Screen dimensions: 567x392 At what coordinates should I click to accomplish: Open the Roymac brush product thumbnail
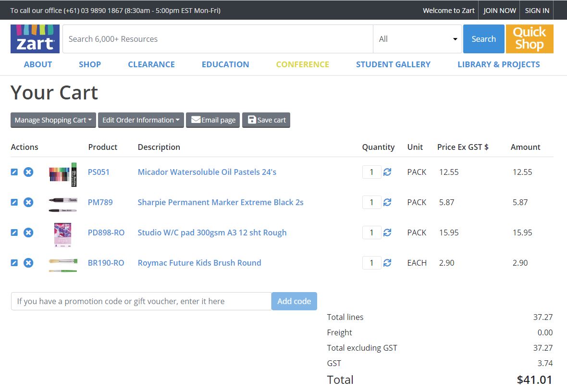tap(63, 265)
